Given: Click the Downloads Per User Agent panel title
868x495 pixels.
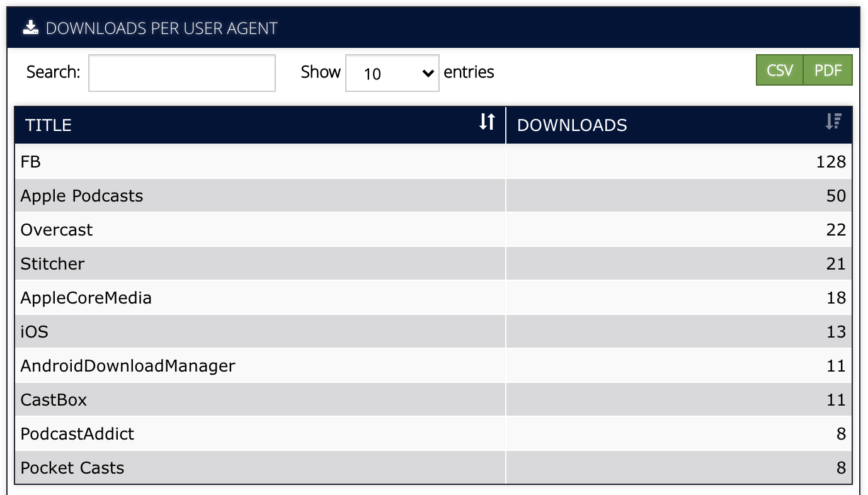Looking at the screenshot, I should tap(162, 28).
